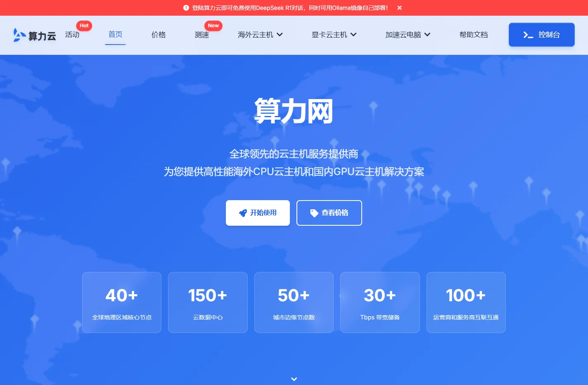Click the tag icon on 查看价格
The height and width of the screenshot is (385, 588).
(314, 213)
